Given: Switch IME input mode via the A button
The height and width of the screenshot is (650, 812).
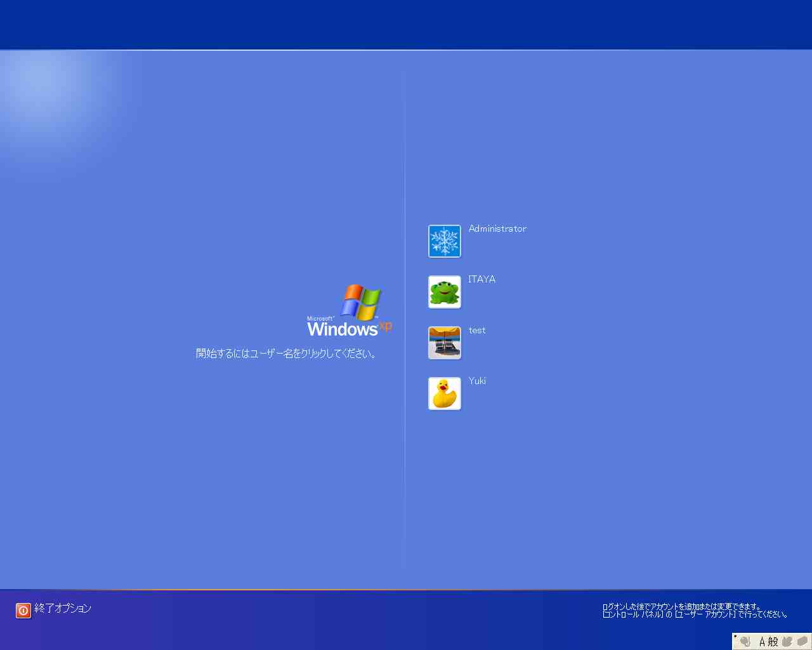Looking at the screenshot, I should tap(763, 642).
